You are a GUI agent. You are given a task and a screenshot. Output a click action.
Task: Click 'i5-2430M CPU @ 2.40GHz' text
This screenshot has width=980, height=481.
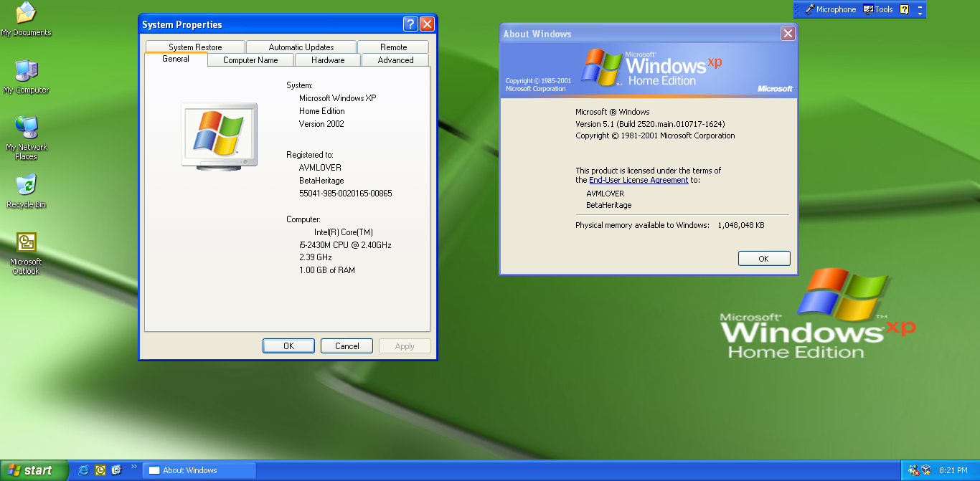coord(345,245)
